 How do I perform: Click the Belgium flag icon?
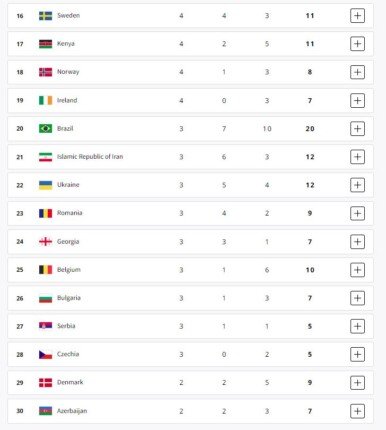(x=45, y=270)
